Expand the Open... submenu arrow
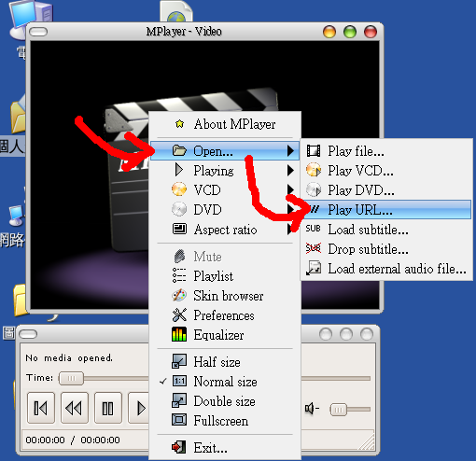This screenshot has width=476, height=461. [x=290, y=151]
